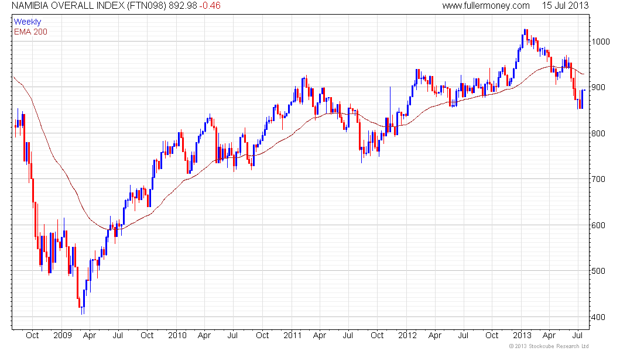Select the 2013 marker on time axis
The width and height of the screenshot is (644, 351).
pyautogui.click(x=522, y=335)
